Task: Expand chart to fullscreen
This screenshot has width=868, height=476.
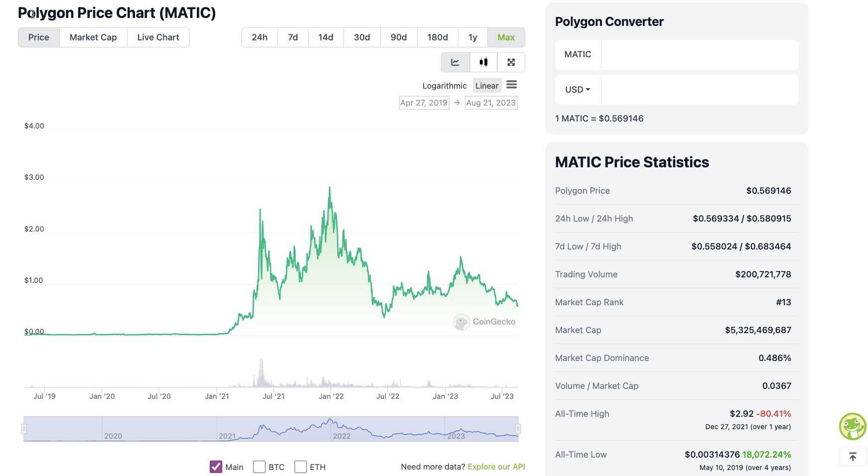Action: coord(511,62)
